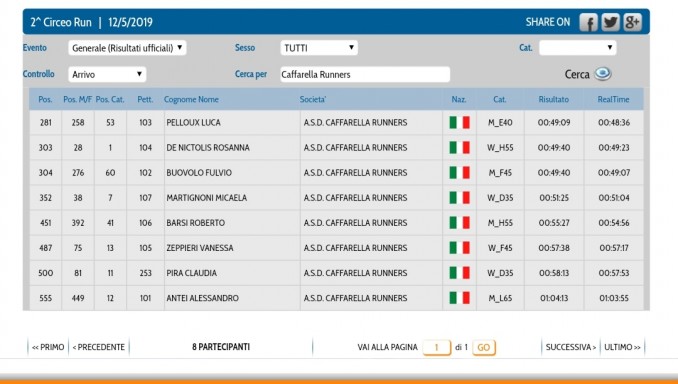Focus the Cerca per search field
Image resolution: width=678 pixels, height=384 pixels.
point(365,74)
